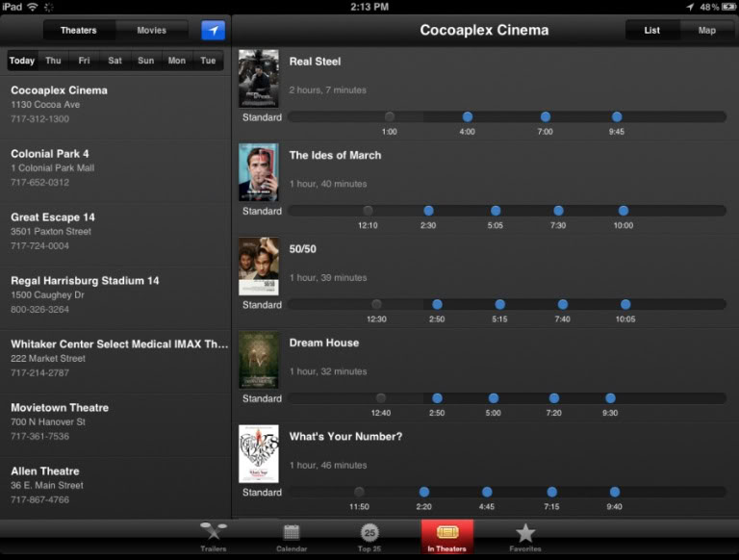Viewport: 739px width, 560px height.
Task: Pick What's Your Number? 2:20 showtime dot
Action: (424, 492)
